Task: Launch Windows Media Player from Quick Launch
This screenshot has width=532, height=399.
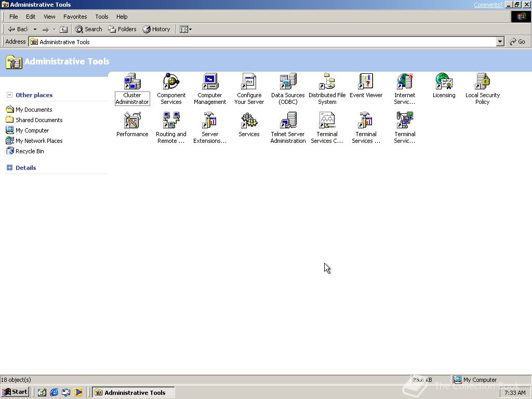Action: click(78, 393)
